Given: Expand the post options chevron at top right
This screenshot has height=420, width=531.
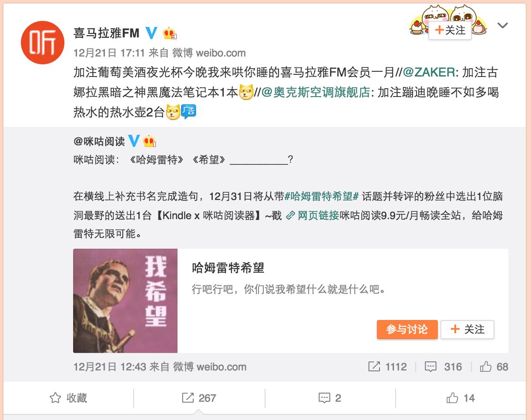Looking at the screenshot, I should tap(503, 26).
